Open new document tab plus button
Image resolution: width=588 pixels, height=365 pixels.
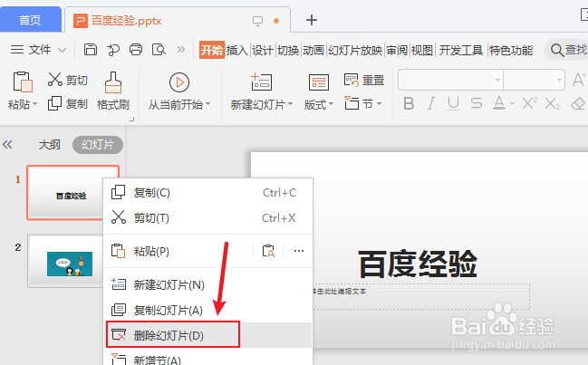click(312, 20)
